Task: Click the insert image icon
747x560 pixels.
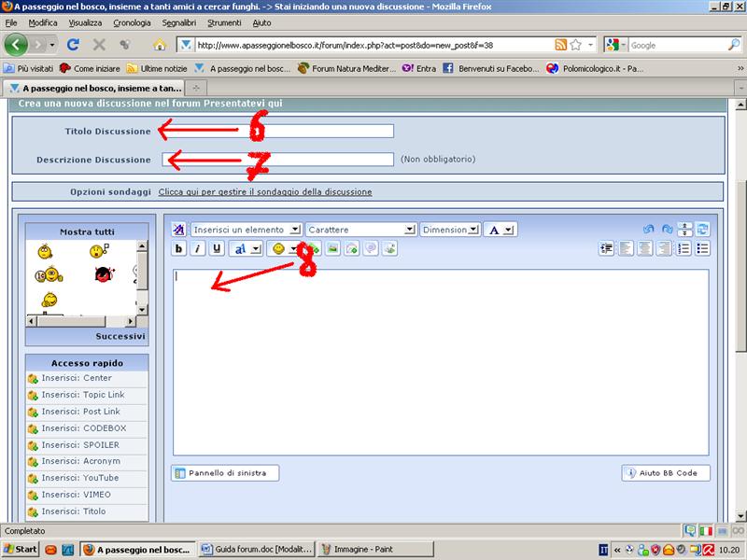Action: coord(332,248)
